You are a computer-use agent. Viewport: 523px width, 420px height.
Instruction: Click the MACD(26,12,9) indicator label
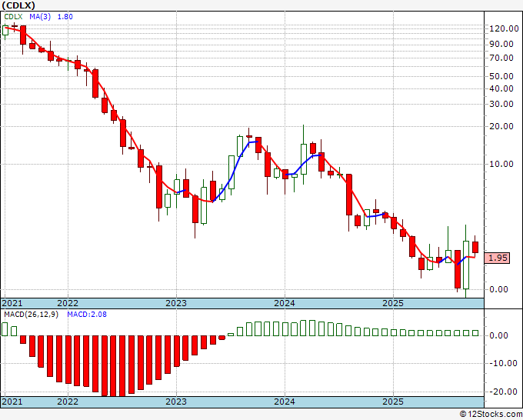point(31,315)
